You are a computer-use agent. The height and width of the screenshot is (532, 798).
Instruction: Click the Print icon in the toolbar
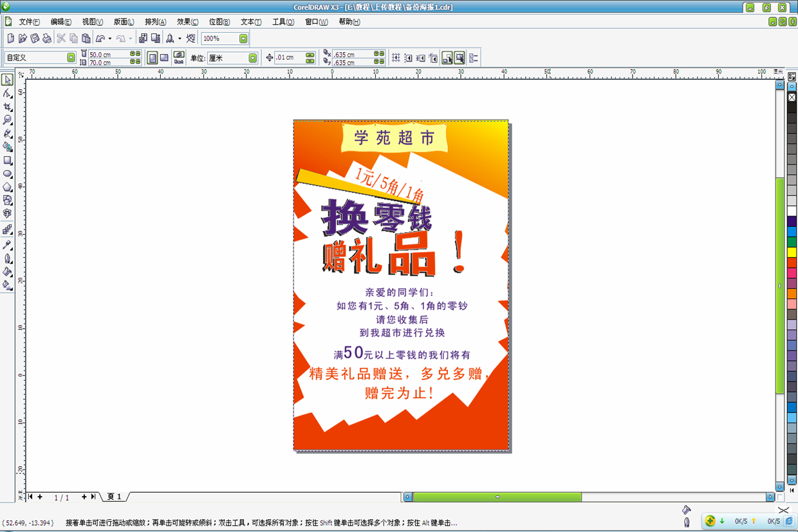(x=47, y=39)
